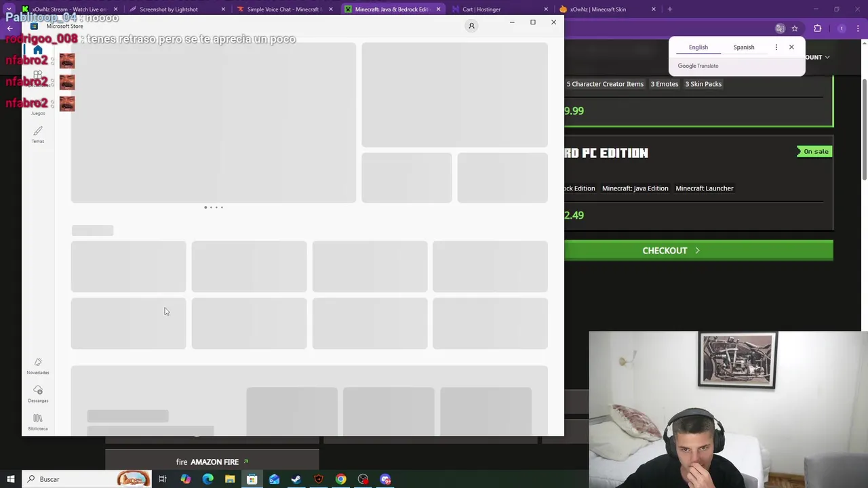Open Descargas in the Microsoft Store sidebar
868x488 pixels.
click(x=38, y=394)
